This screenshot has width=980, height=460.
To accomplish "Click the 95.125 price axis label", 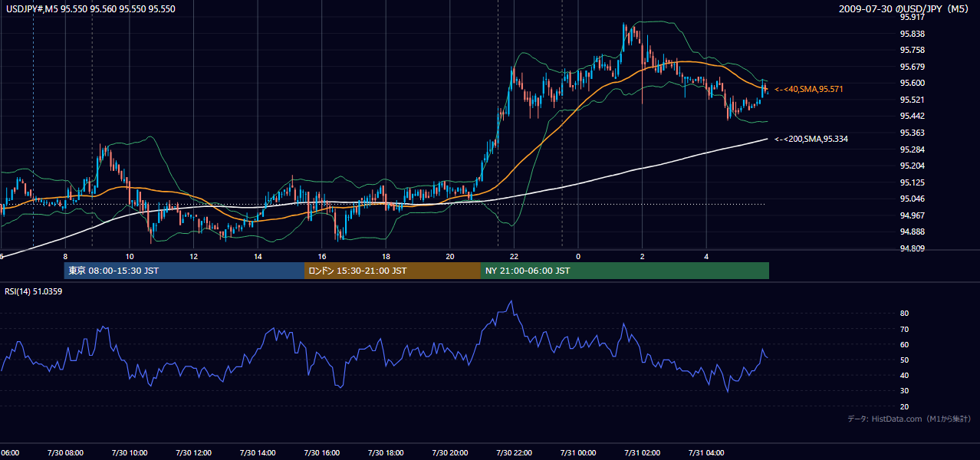I will tap(912, 182).
